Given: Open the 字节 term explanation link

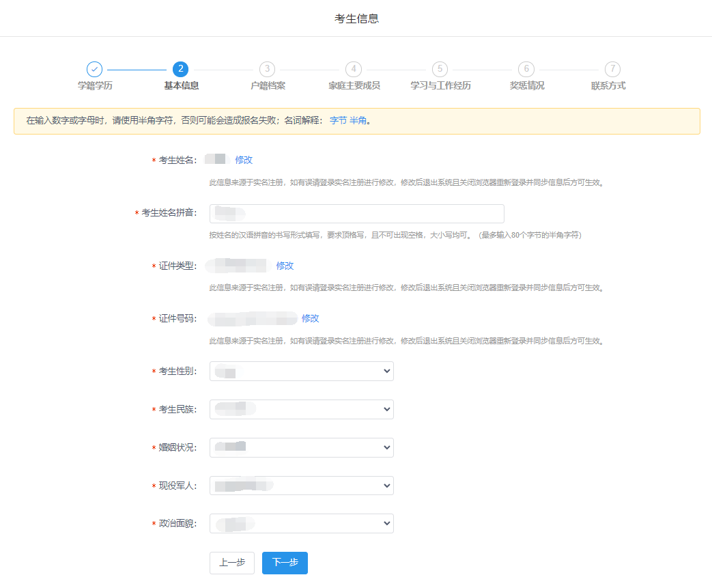Looking at the screenshot, I should click(x=338, y=120).
